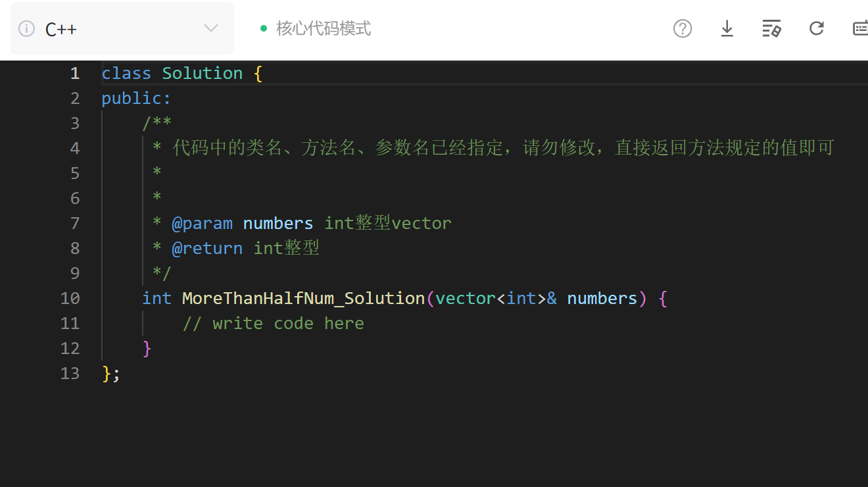Click the pink closing brace on line 12
This screenshot has height=487, width=868.
click(x=147, y=348)
